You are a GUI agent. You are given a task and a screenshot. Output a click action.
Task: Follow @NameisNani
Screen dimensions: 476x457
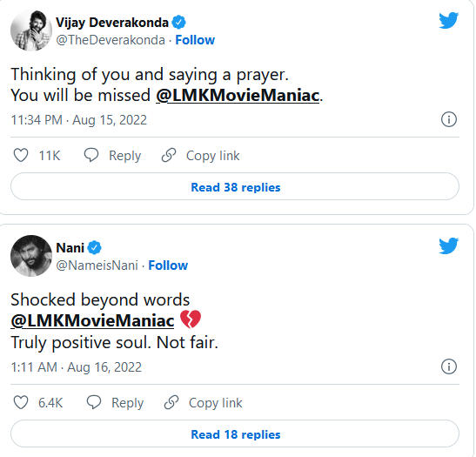tap(168, 265)
